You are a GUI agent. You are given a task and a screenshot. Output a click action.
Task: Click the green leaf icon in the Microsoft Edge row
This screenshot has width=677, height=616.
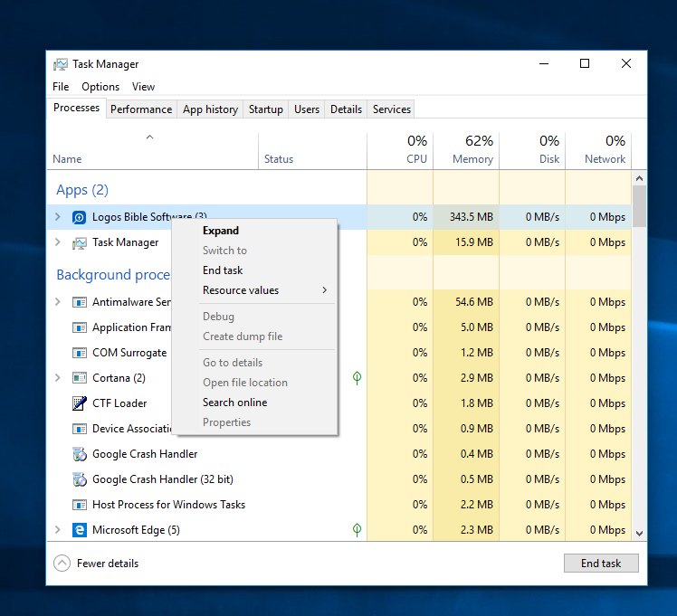(357, 530)
